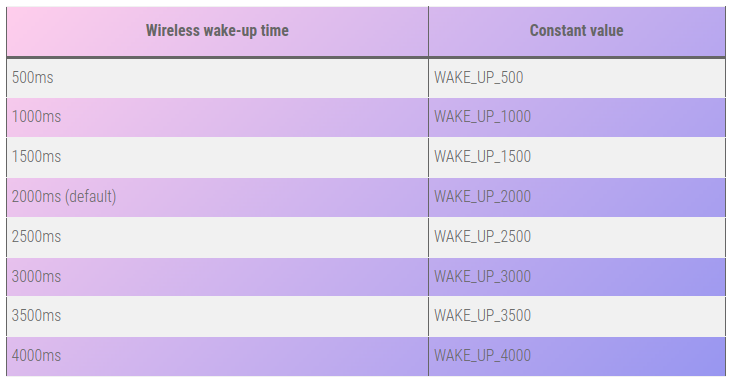Select the 4000ms cell
The image size is (733, 383).
(x=217, y=356)
